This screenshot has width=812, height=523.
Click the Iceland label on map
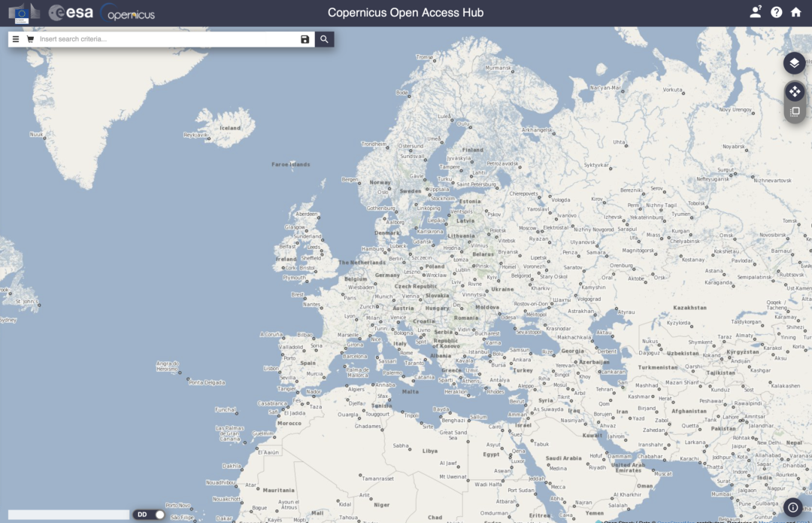coord(230,128)
